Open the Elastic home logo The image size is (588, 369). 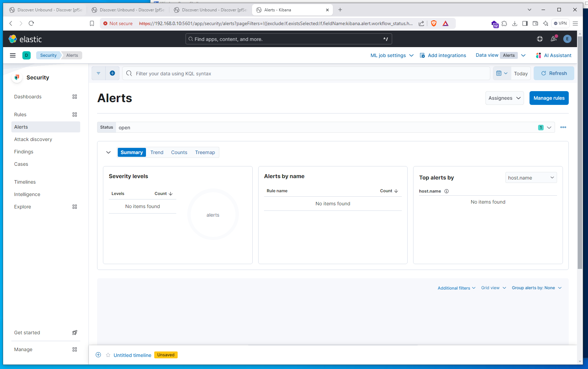(25, 39)
